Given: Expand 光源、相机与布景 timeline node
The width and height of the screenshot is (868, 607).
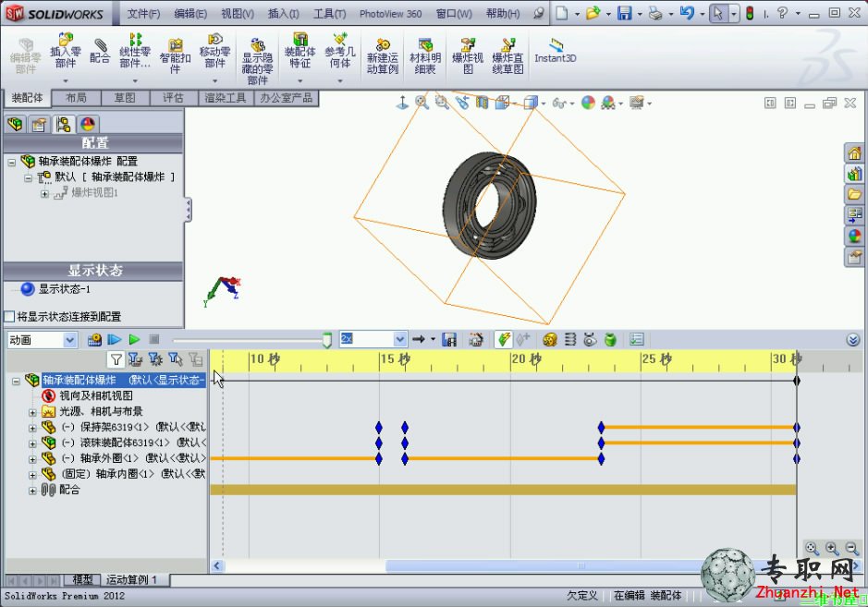Looking at the screenshot, I should pyautogui.click(x=32, y=413).
